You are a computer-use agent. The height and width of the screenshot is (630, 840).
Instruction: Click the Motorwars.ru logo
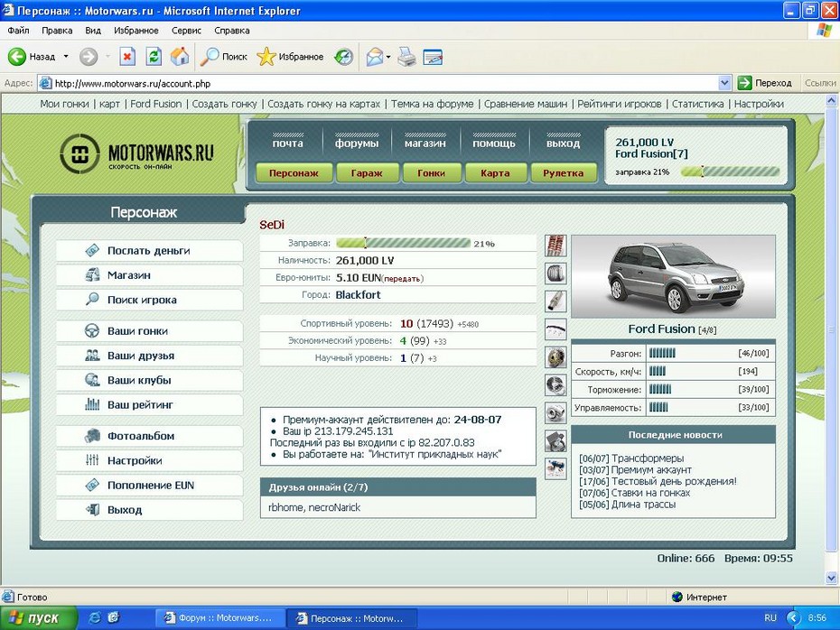coord(136,153)
